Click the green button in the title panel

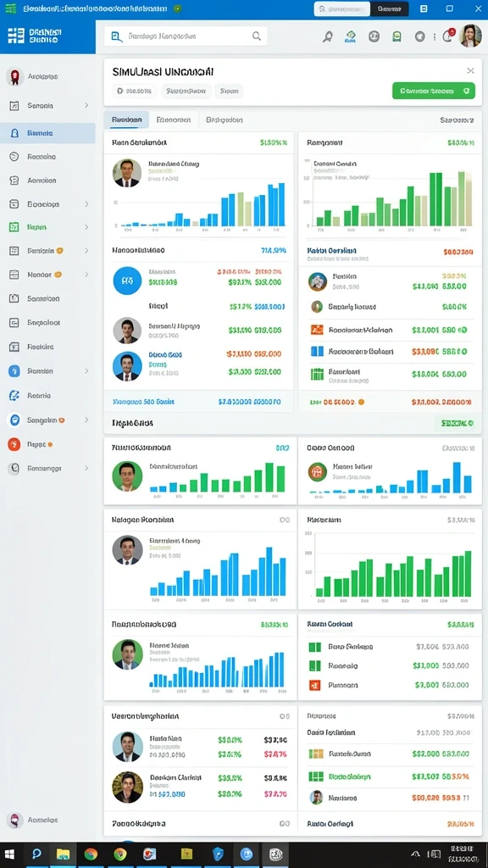click(433, 91)
